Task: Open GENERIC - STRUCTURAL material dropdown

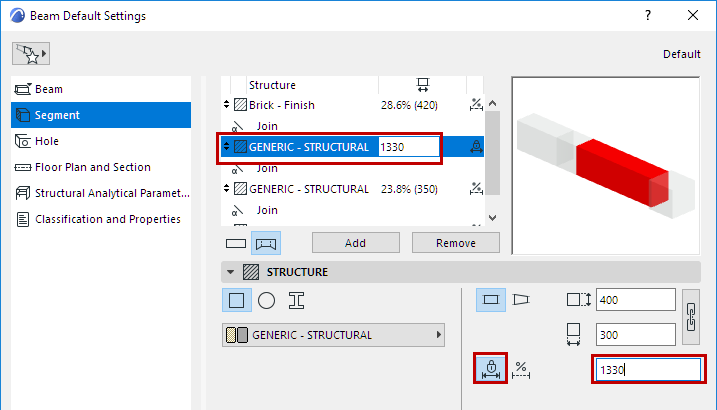Action: (x=333, y=335)
